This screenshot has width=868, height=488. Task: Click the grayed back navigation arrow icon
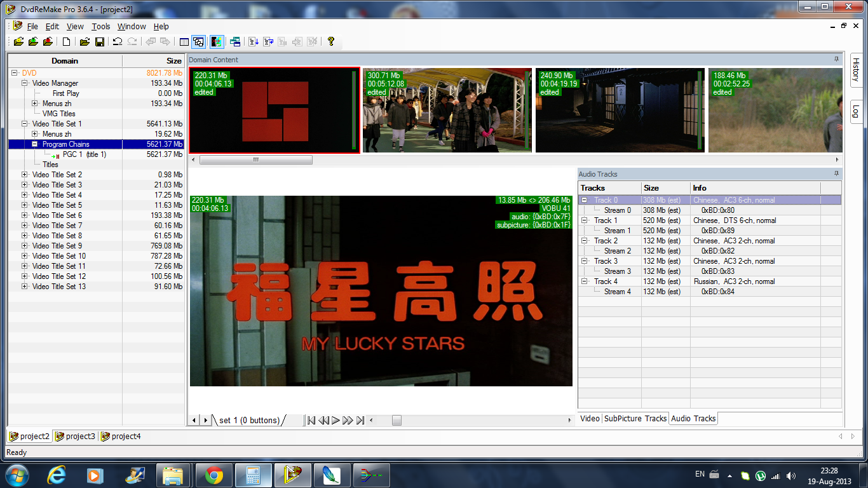coord(151,42)
